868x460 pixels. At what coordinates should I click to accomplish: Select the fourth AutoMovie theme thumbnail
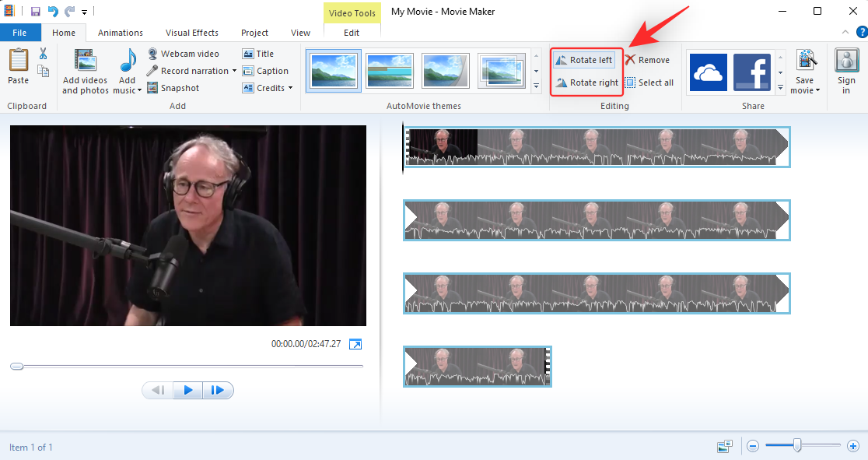click(502, 70)
